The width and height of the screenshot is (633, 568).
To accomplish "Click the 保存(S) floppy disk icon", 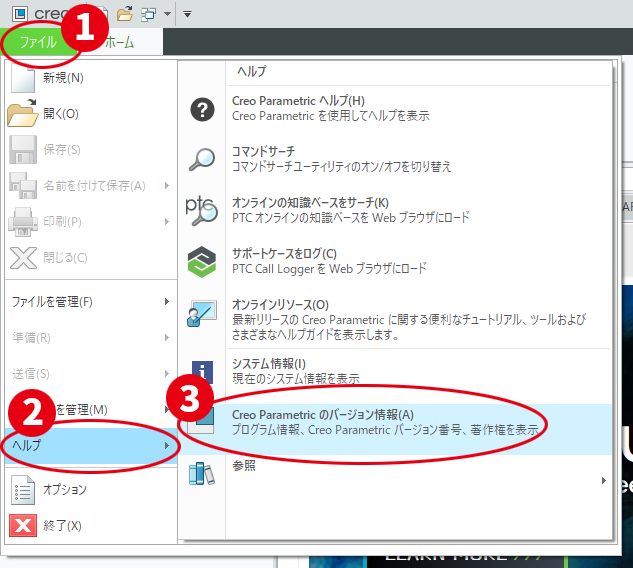I will click(23, 149).
